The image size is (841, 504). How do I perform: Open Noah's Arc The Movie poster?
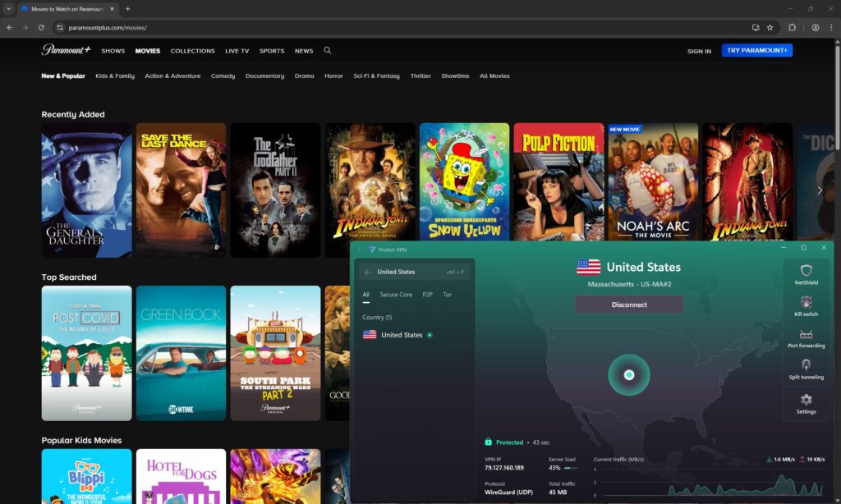click(x=653, y=181)
